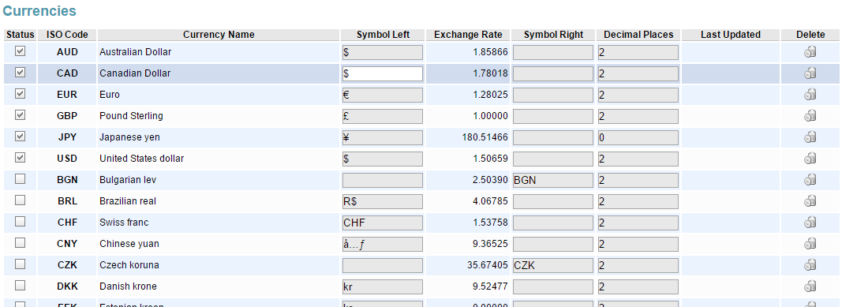Delete the CAD currency row icon
868x307 pixels.
click(x=810, y=73)
